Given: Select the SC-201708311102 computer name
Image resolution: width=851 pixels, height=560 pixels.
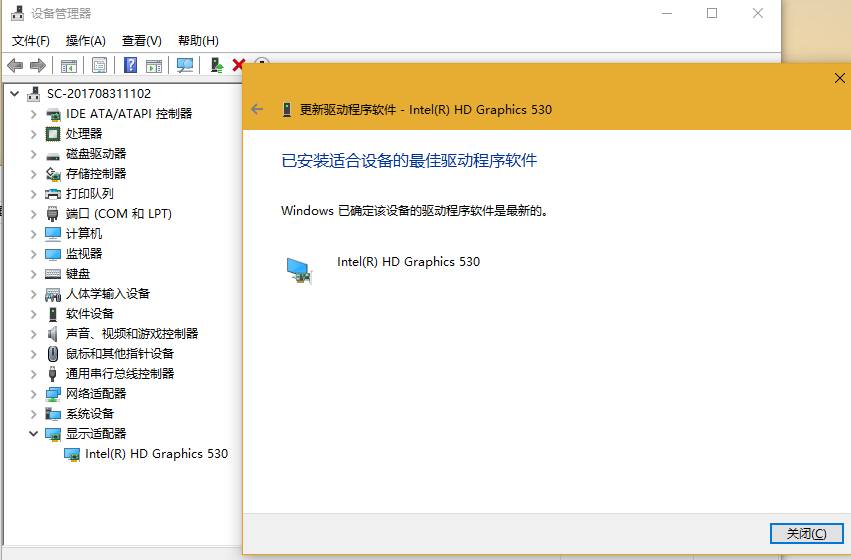Looking at the screenshot, I should [99, 93].
